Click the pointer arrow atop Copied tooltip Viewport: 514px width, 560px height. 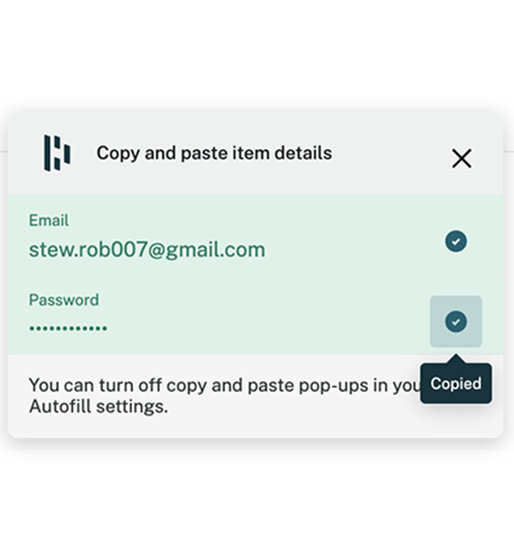click(456, 359)
